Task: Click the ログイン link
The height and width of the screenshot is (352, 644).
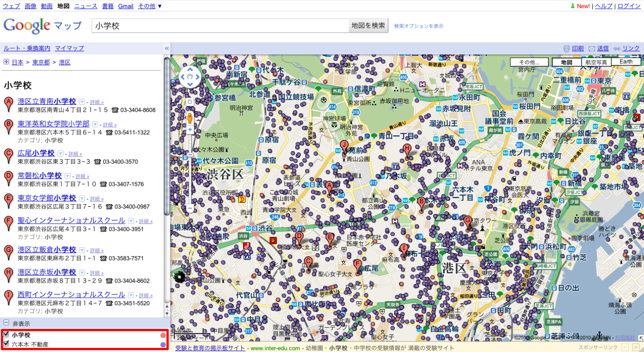Action: (629, 6)
